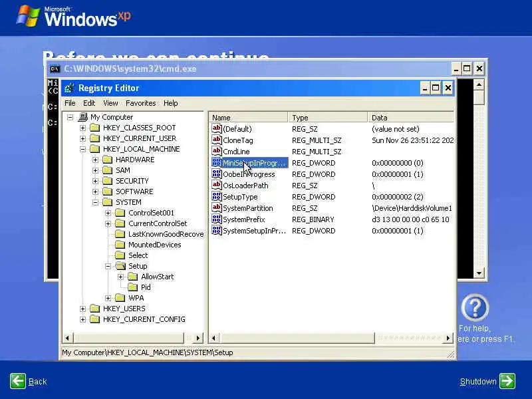Click the green Back arrow icon
Image resolution: width=532 pixels, height=399 pixels.
tap(18, 381)
